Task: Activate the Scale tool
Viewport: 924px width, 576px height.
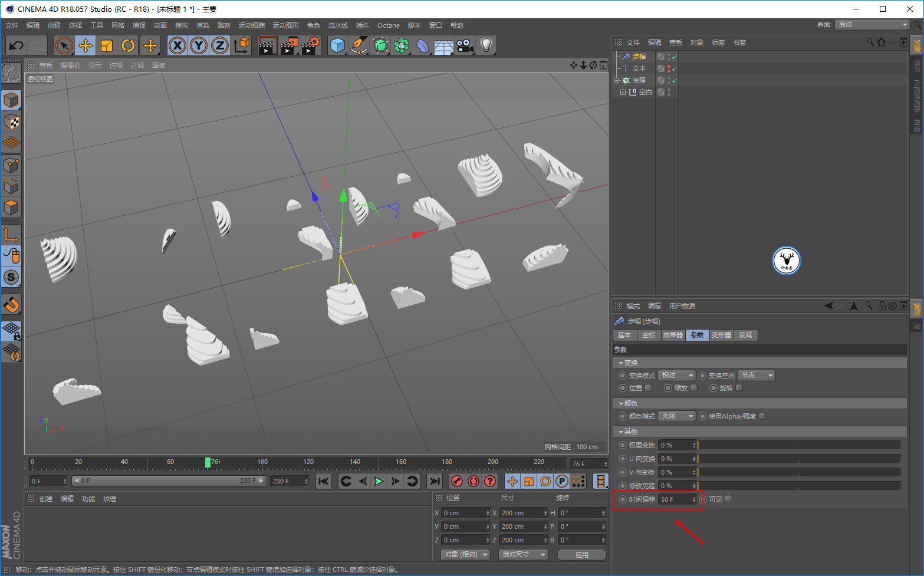Action: click(107, 45)
